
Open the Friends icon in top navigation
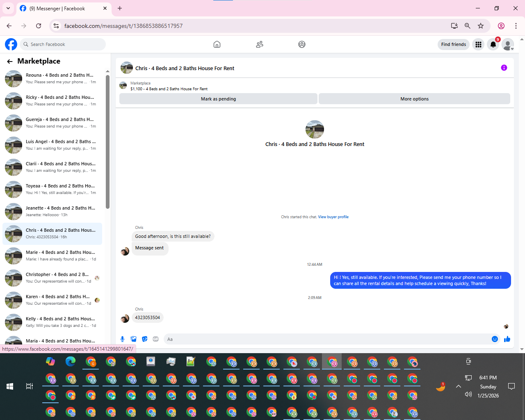click(260, 44)
